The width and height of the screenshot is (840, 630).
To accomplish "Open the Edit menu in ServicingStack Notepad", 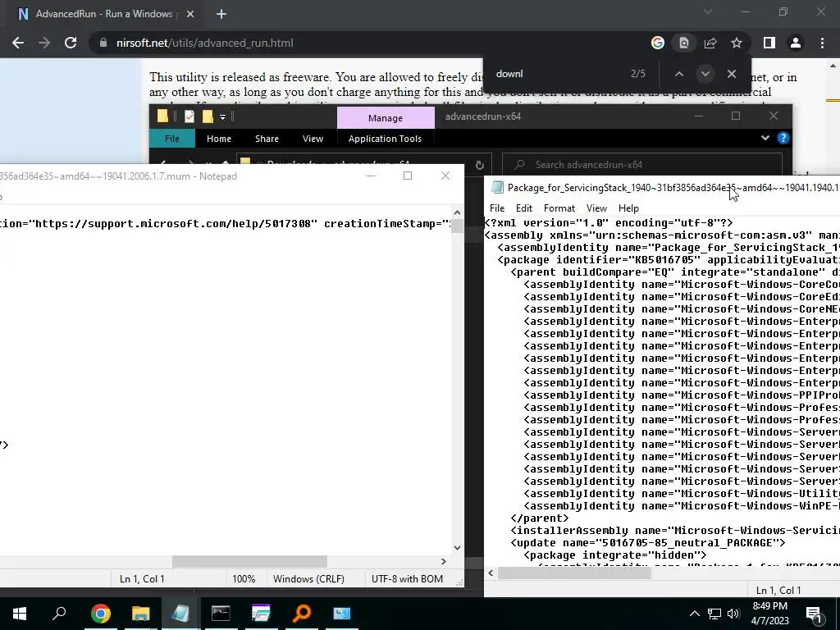I will click(x=524, y=208).
